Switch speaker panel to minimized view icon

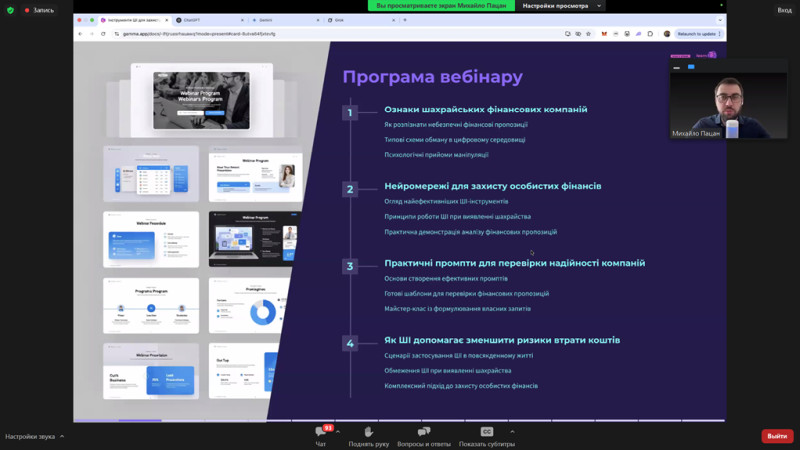[677, 67]
